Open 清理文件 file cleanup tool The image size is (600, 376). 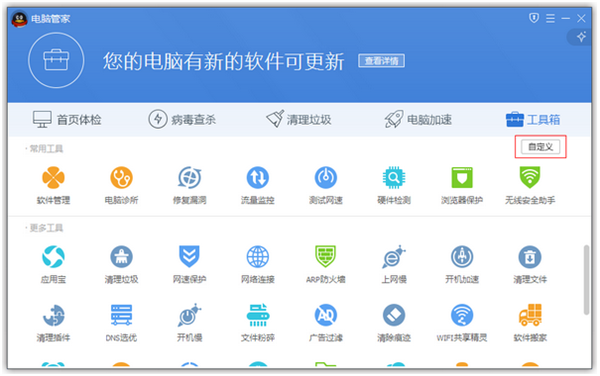pos(530,265)
